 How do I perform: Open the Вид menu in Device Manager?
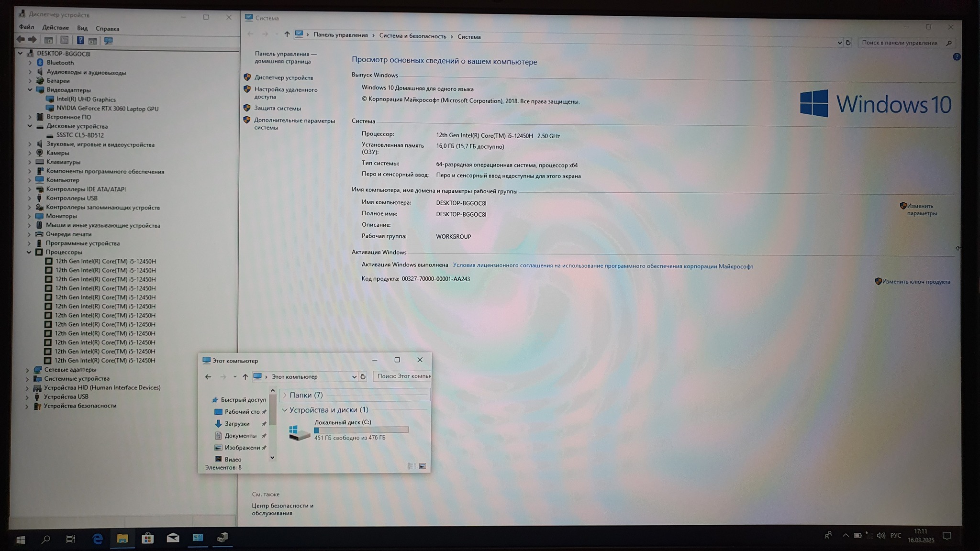click(x=82, y=28)
